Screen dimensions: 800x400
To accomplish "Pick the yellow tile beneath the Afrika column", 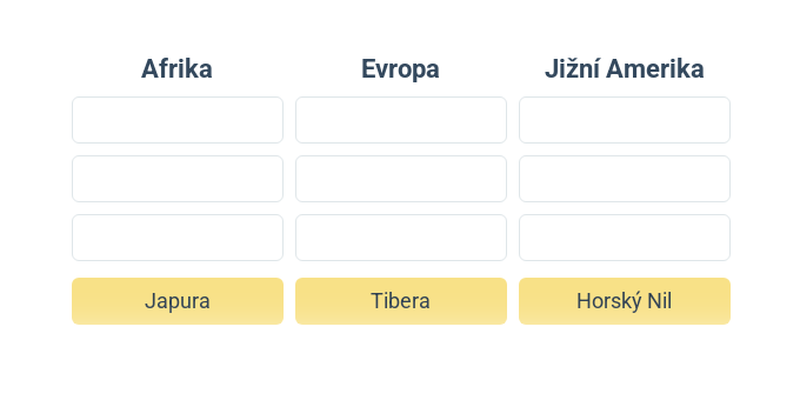I will pyautogui.click(x=178, y=301).
